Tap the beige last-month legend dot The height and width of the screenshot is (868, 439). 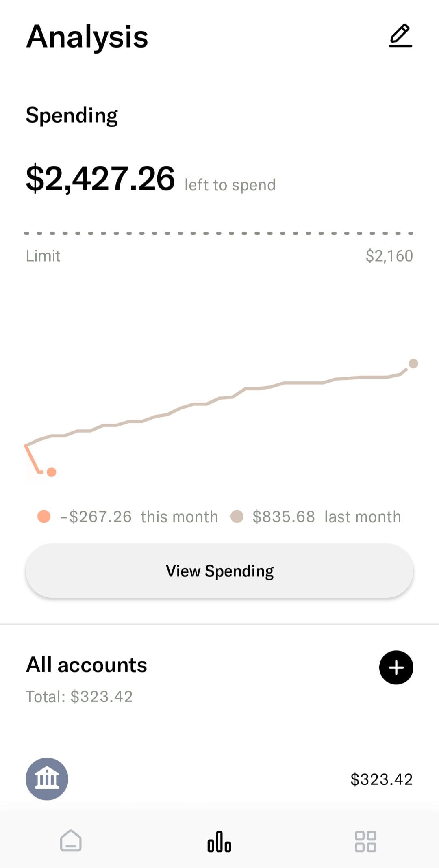[237, 516]
